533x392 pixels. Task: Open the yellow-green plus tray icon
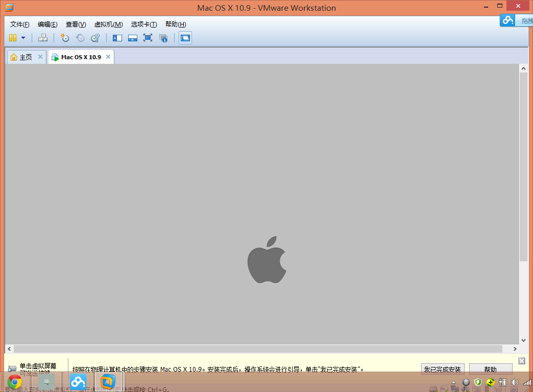[x=490, y=382]
